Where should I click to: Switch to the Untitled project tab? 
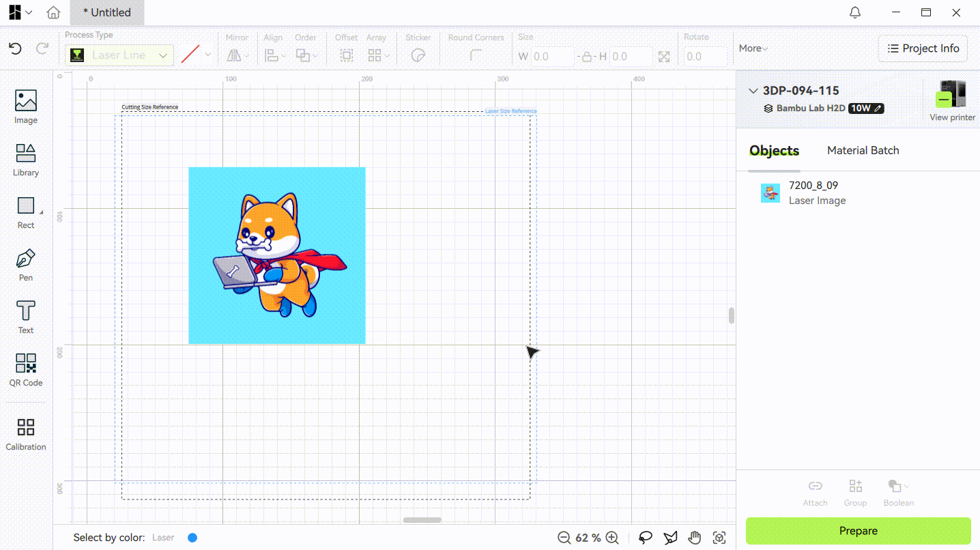(x=106, y=12)
